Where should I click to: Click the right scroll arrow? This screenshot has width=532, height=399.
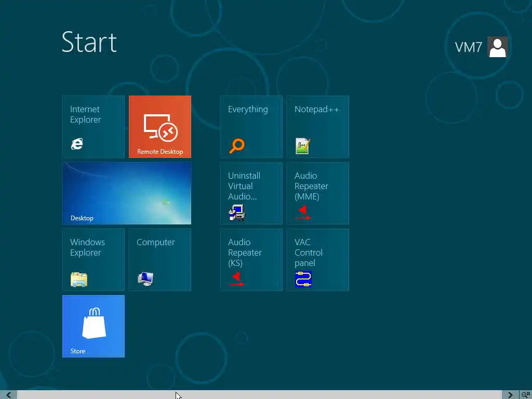click(x=510, y=395)
